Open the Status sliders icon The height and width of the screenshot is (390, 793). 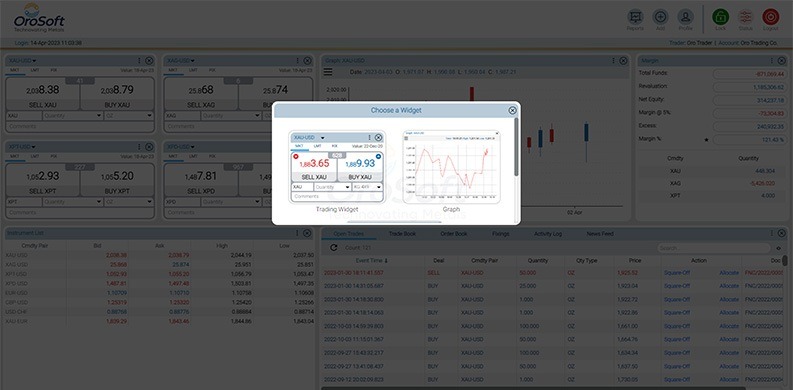[745, 17]
